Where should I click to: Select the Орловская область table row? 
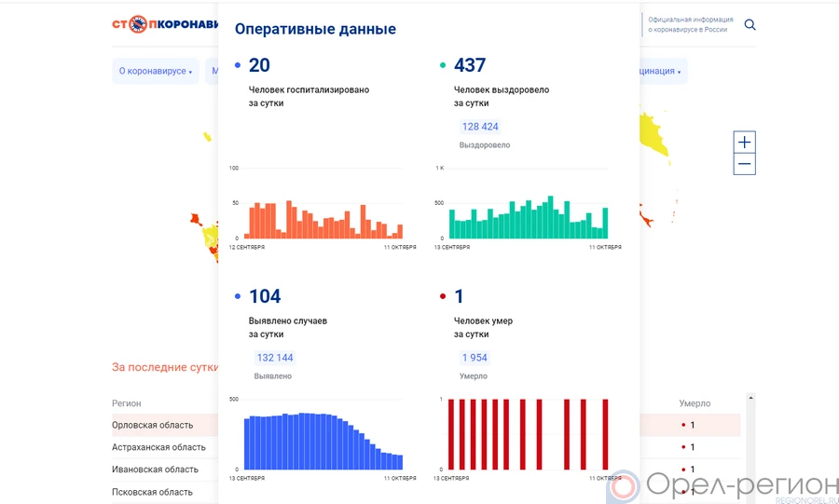(153, 425)
